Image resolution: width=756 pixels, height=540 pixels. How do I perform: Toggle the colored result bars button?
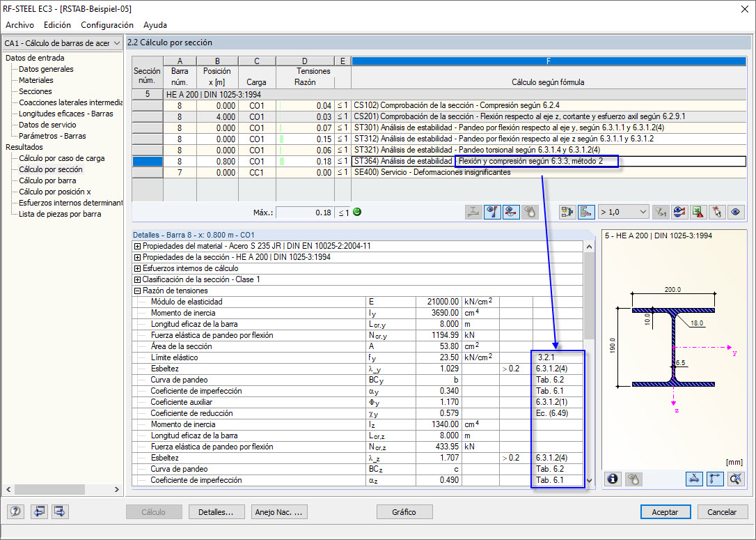[586, 212]
